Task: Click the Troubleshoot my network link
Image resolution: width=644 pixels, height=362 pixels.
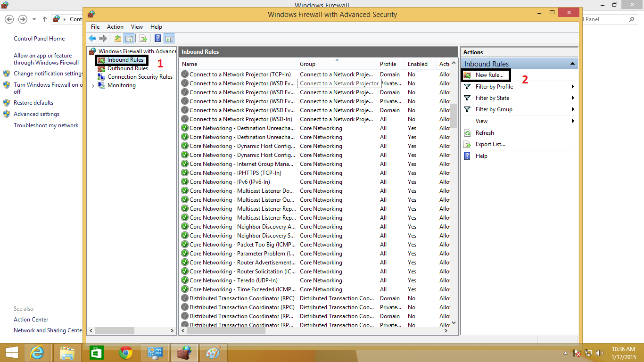Action: coord(46,125)
